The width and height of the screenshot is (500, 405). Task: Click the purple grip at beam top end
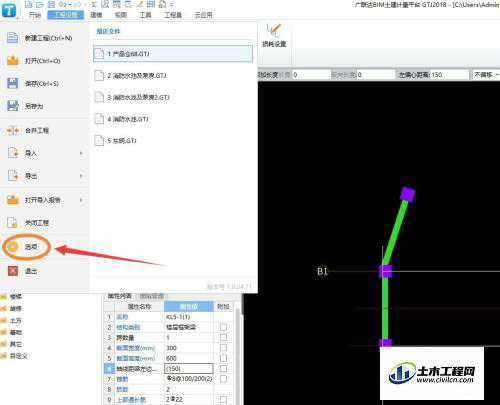tap(407, 194)
